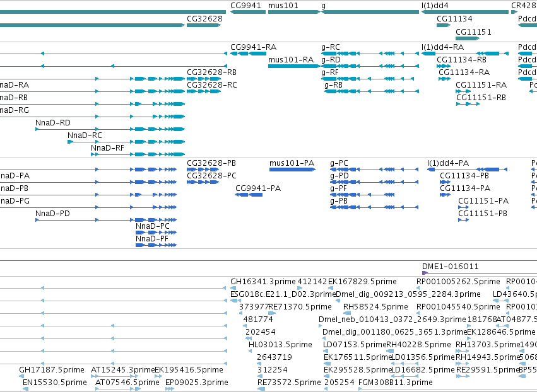Click the g-RD transcript label

point(331,59)
